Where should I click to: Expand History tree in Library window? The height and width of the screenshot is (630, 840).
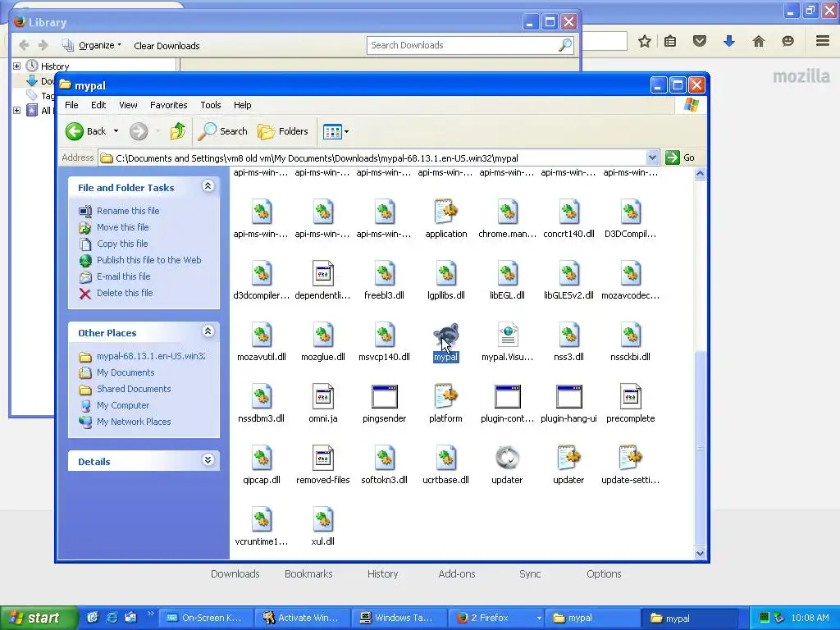point(16,66)
